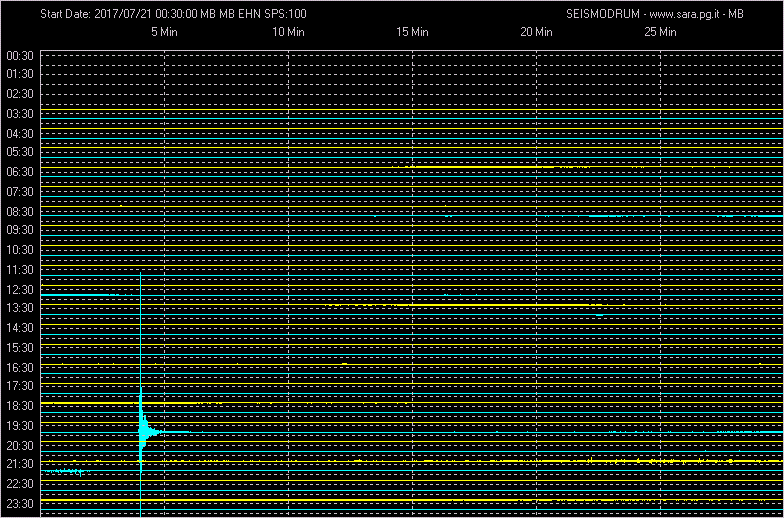Screen dimensions: 784x518
Task: Click the 15 Min axis label
Action: click(x=412, y=32)
